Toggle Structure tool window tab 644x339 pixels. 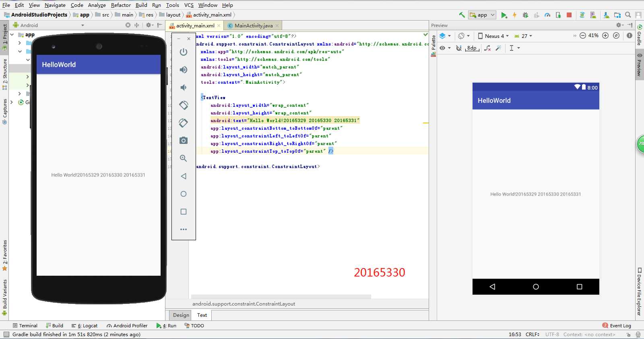pos(4,74)
